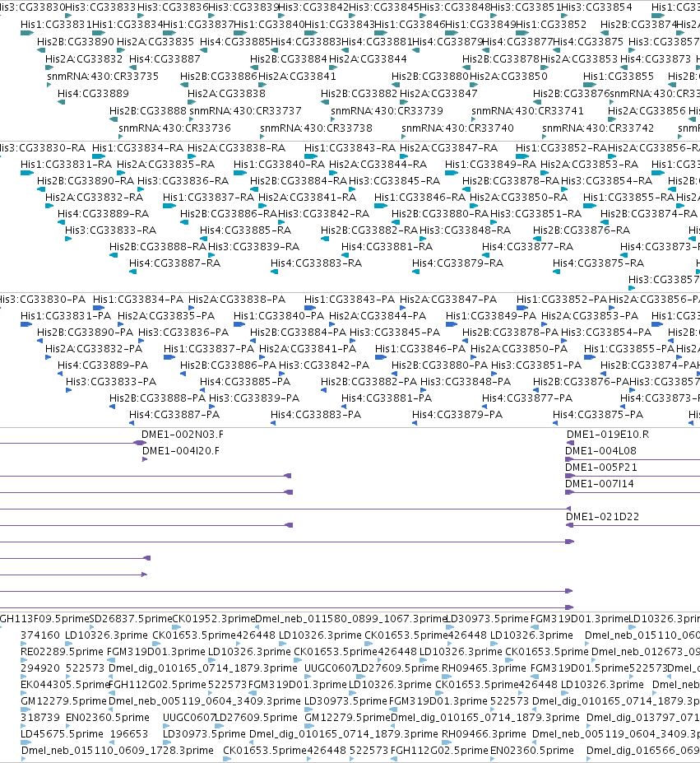
Task: Open the His2B:CG33890 gene feature label
Action: 76,42
